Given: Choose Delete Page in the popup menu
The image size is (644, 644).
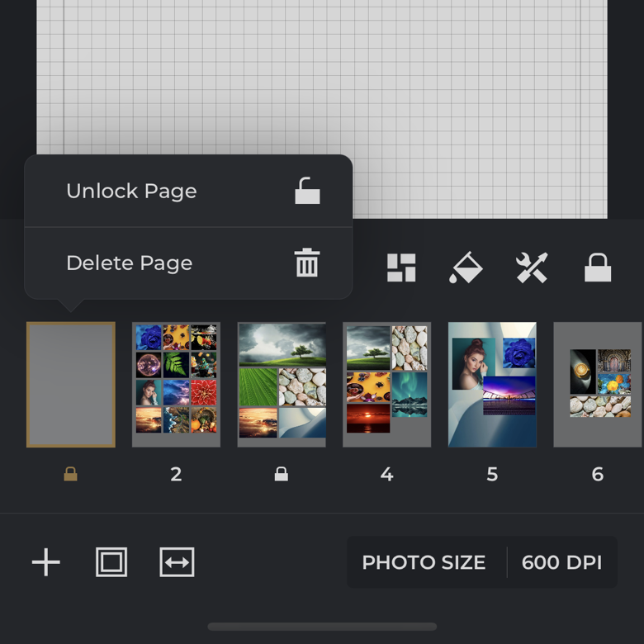Looking at the screenshot, I should click(x=130, y=263).
